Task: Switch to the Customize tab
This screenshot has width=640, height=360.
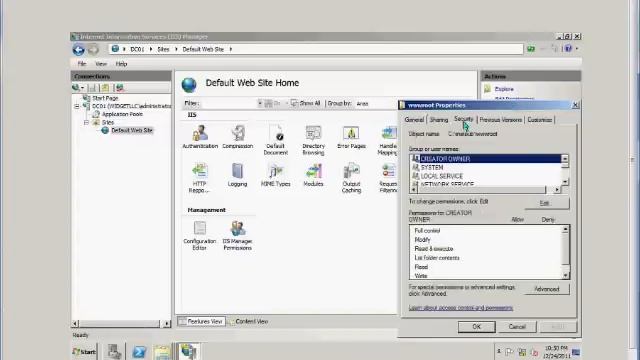Action: coord(540,120)
